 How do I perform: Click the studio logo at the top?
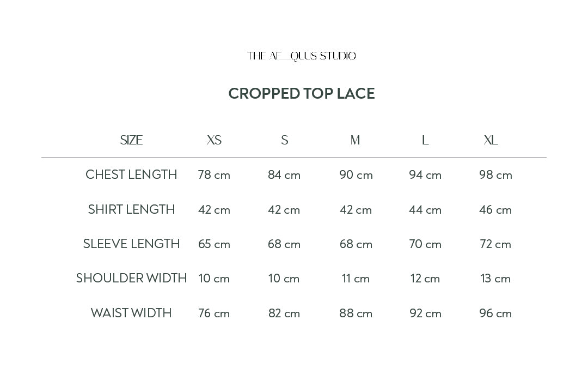point(301,56)
